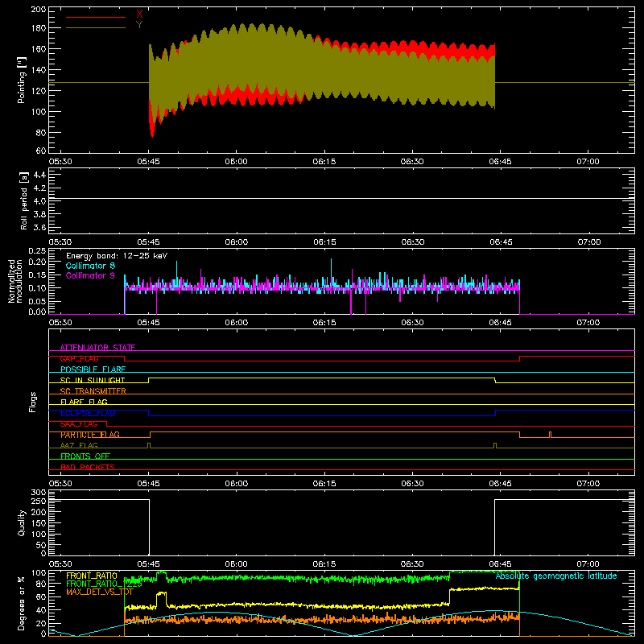Viewport: 644px width, 644px height.
Task: Click the olive Y legend label
Action: pyautogui.click(x=139, y=25)
